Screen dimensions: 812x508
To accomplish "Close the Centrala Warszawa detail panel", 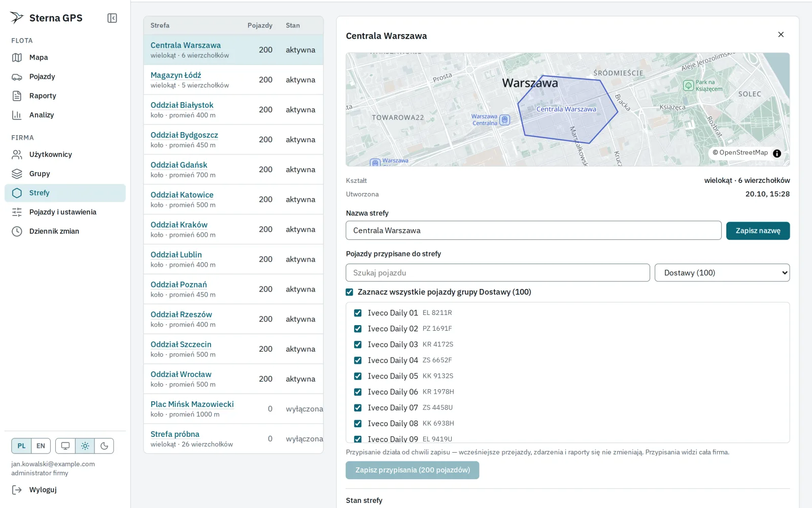I will click(781, 35).
